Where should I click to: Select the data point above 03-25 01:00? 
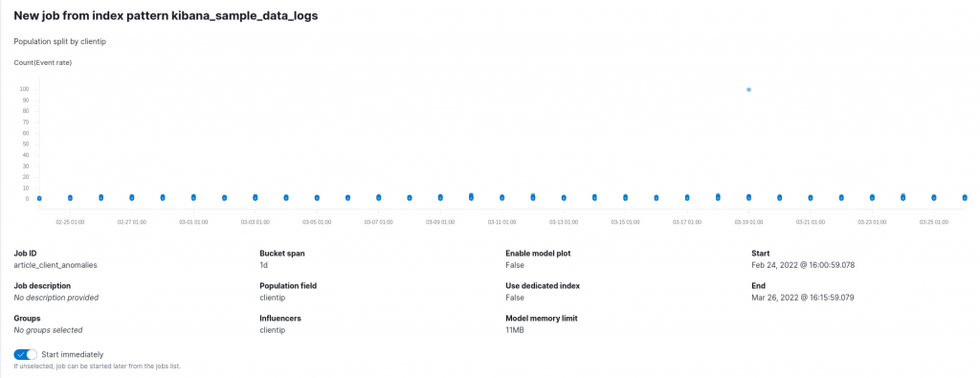click(x=934, y=197)
